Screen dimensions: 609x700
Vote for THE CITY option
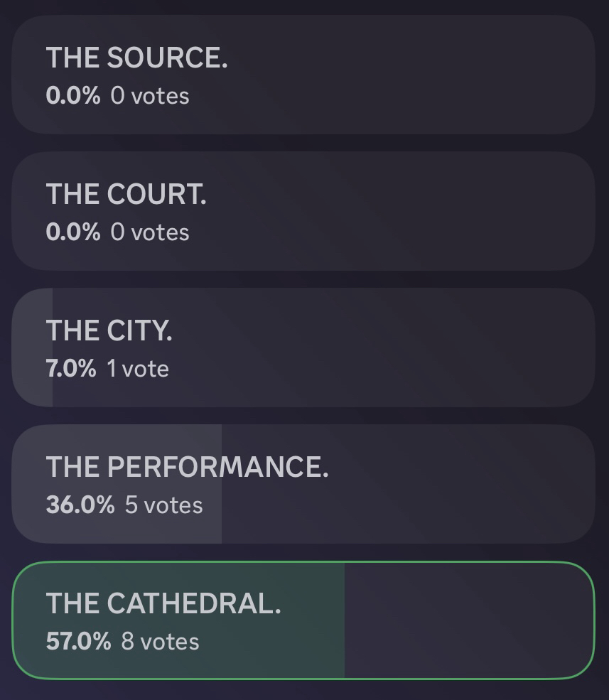click(109, 330)
